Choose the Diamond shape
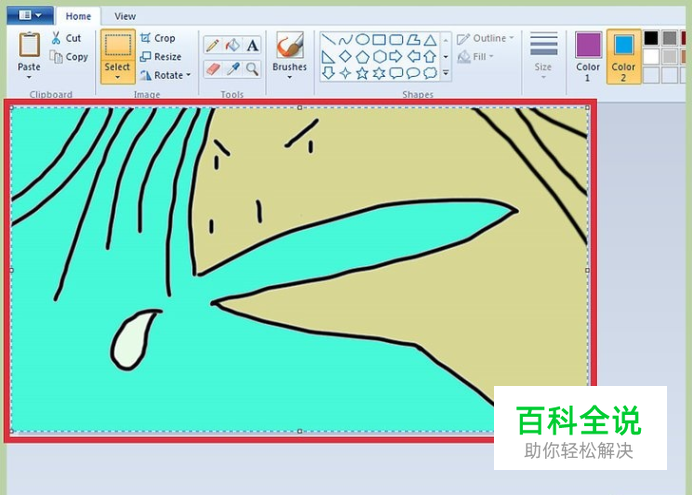Screen dimensions: 692x495 point(345,56)
